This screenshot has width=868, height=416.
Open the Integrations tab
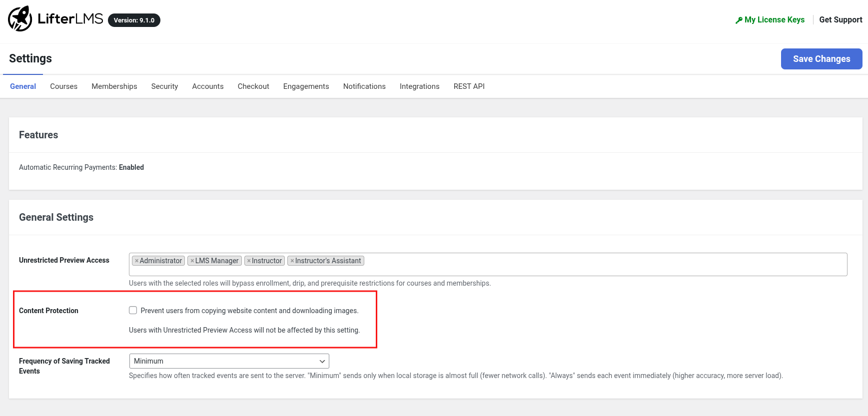419,86
